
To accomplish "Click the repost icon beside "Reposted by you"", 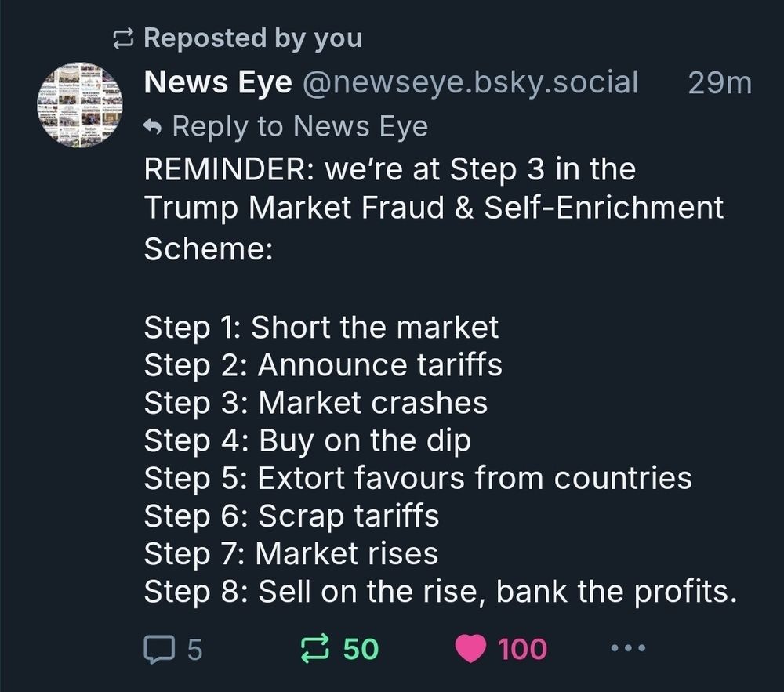I will click(124, 38).
